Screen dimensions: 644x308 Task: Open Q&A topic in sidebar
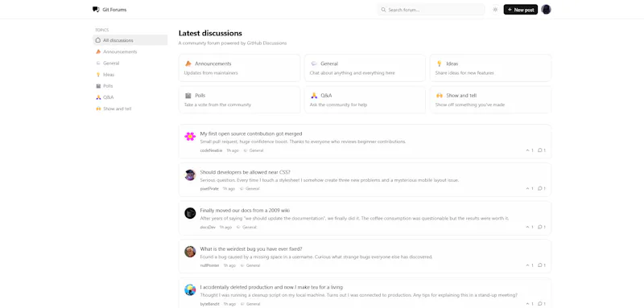pos(130,97)
